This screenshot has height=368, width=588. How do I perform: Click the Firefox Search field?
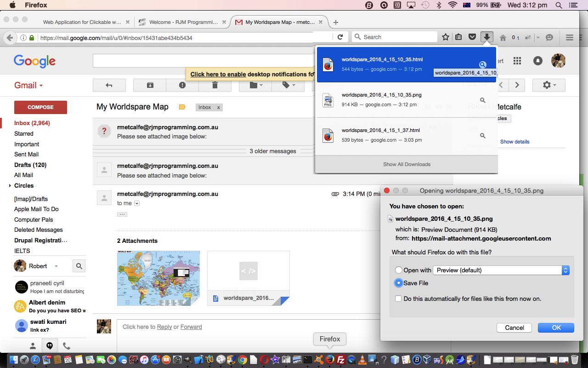pyautogui.click(x=394, y=37)
